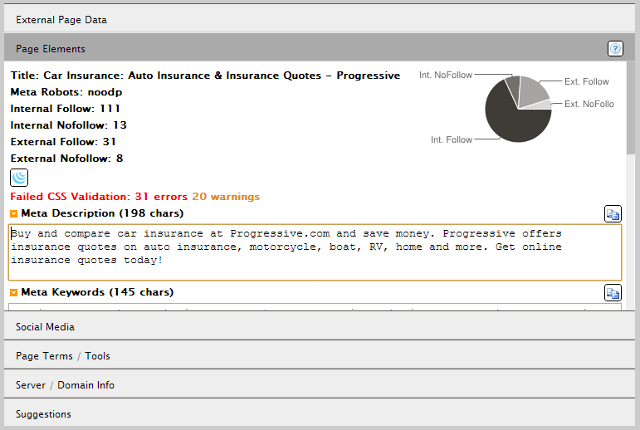Expand the Page Terms / Tools section

pyautogui.click(x=319, y=356)
